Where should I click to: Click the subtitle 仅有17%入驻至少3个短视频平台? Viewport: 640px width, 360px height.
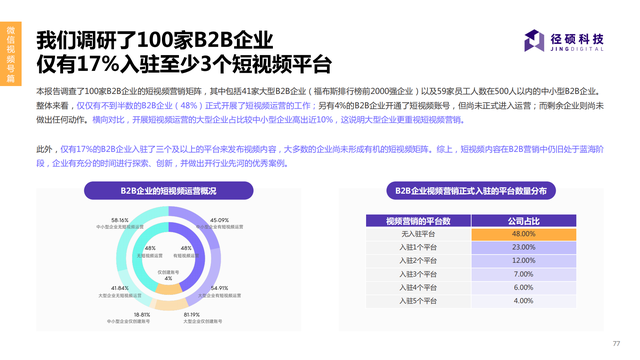184,64
